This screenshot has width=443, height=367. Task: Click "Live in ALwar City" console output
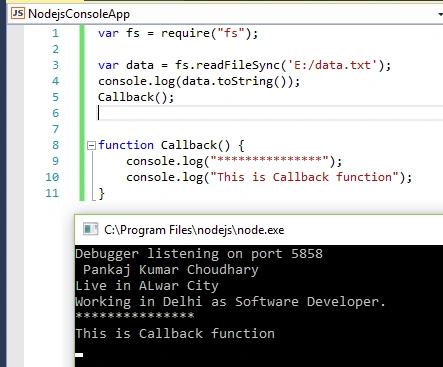[x=147, y=286]
